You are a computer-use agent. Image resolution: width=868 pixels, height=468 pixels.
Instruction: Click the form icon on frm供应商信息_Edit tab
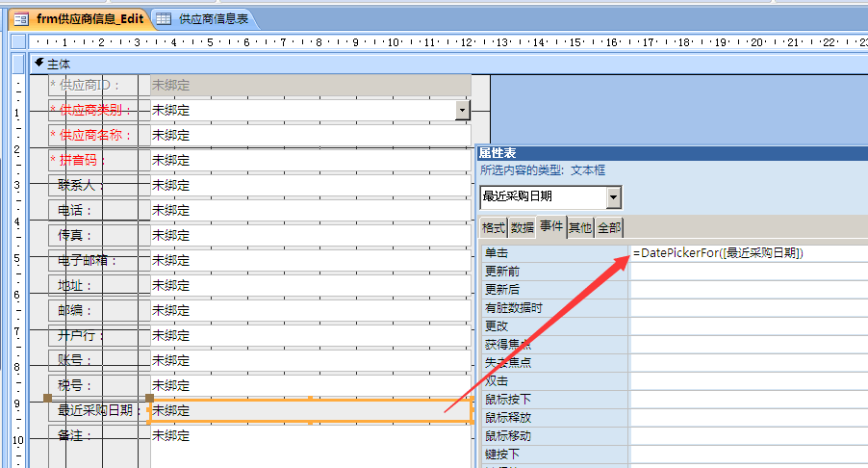20,18
